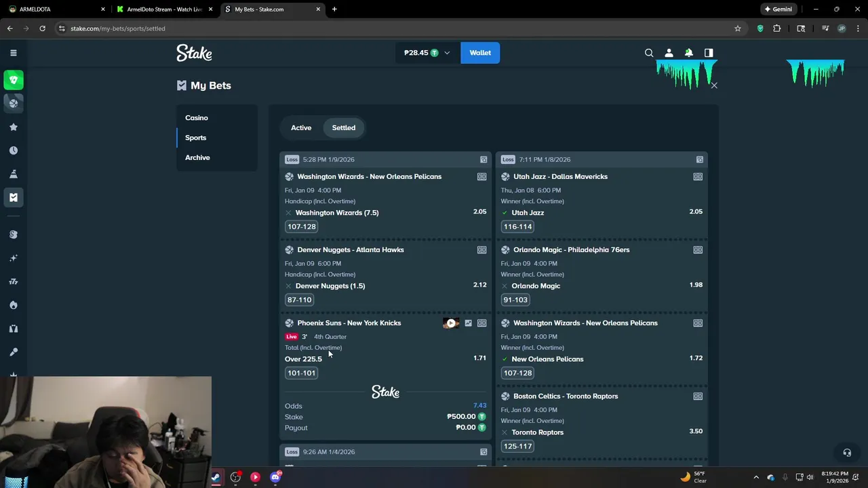Open the live support headset button
Viewport: 868px width, 488px height.
(x=846, y=453)
